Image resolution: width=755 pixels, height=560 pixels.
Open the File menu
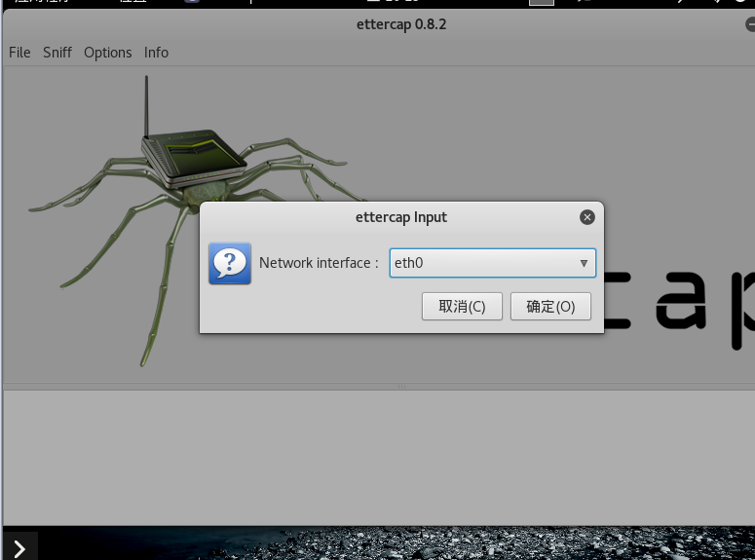(19, 53)
